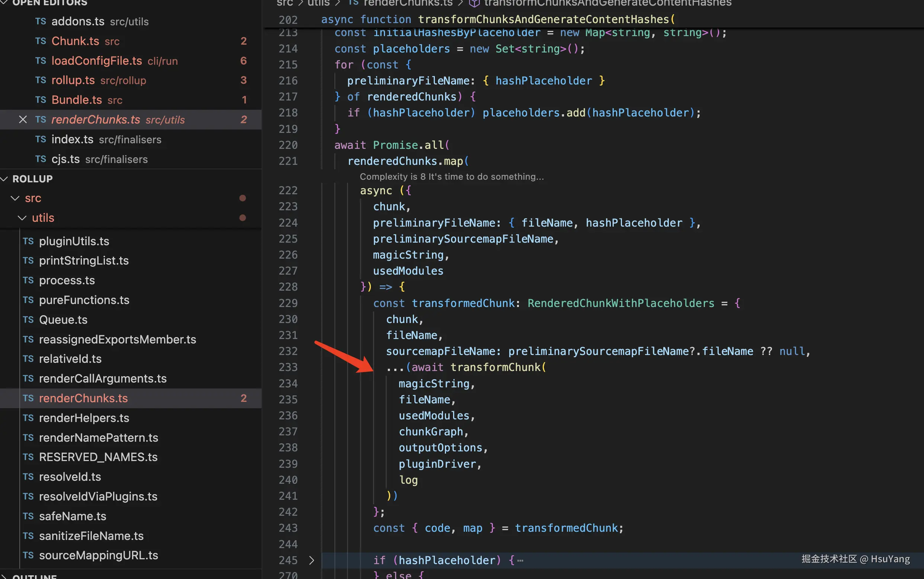The width and height of the screenshot is (924, 579).
Task: Click the TS icon beside addons.ts
Action: click(41, 21)
